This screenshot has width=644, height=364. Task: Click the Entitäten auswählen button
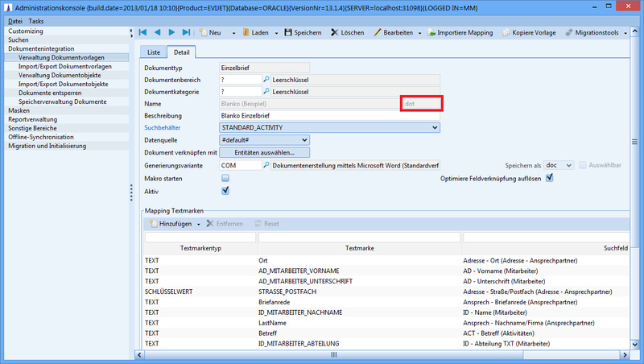pyautogui.click(x=264, y=152)
